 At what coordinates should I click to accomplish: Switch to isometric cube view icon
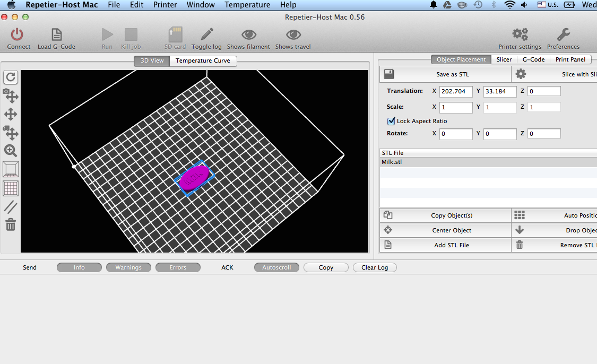(x=11, y=169)
